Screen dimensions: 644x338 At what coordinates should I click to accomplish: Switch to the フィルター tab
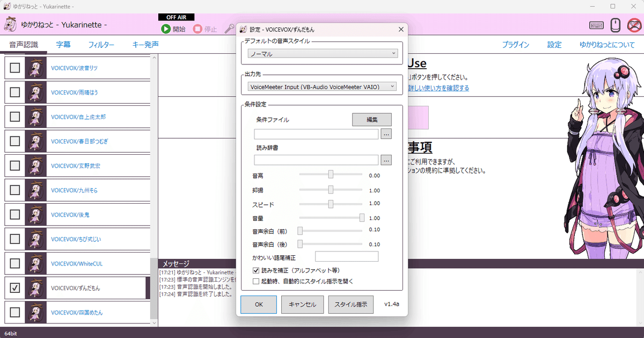[x=101, y=45]
